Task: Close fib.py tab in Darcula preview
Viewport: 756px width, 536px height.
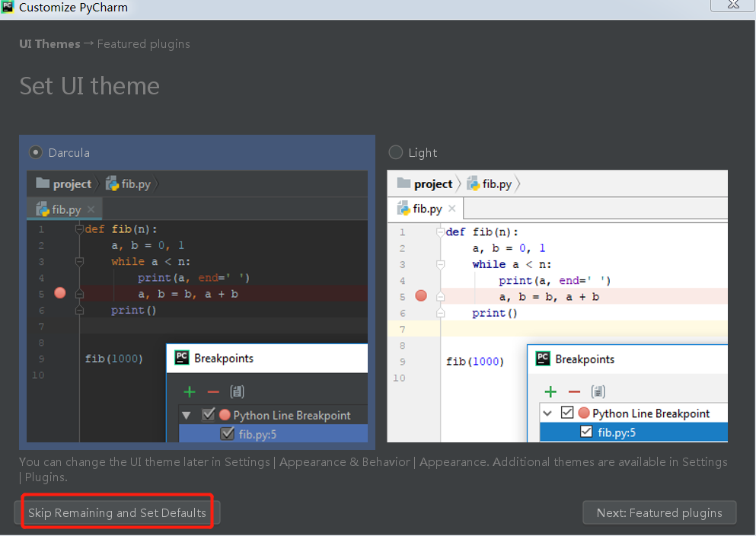Action: pos(91,209)
